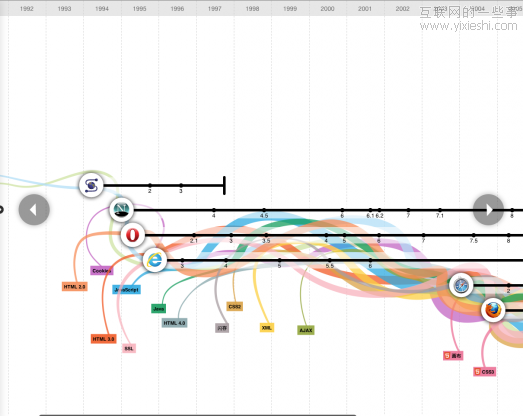Select the CSS2 tag
This screenshot has width=523, height=416.
pyautogui.click(x=234, y=307)
